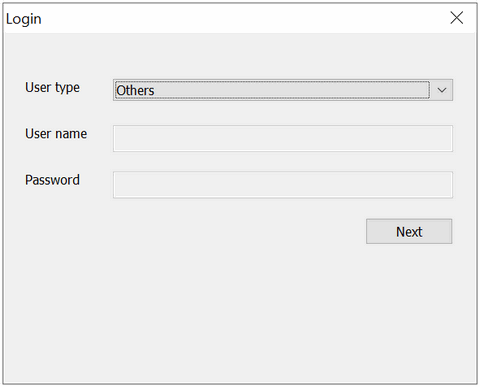480x387 pixels.
Task: Click the 'Password' label
Action: point(52,180)
